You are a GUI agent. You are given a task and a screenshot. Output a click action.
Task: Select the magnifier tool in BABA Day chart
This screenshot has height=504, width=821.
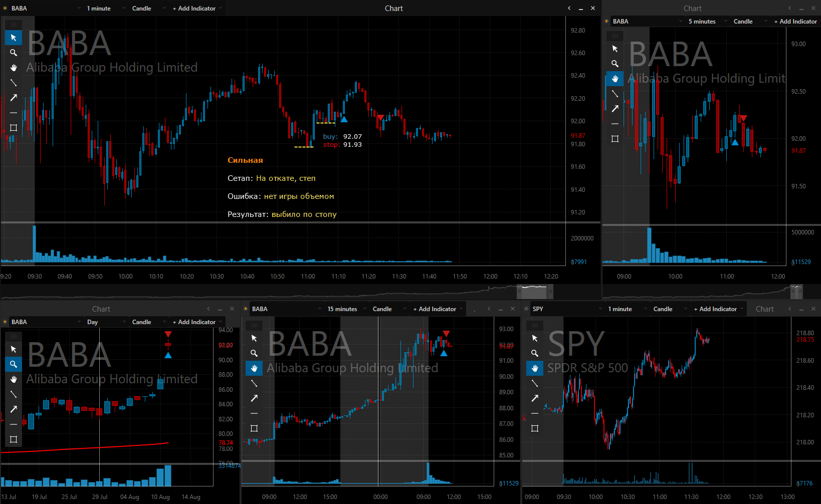[x=14, y=364]
